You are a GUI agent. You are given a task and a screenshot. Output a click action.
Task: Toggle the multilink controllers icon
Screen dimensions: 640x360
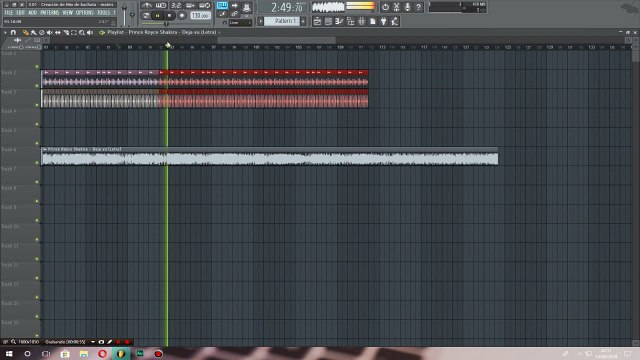[234, 14]
